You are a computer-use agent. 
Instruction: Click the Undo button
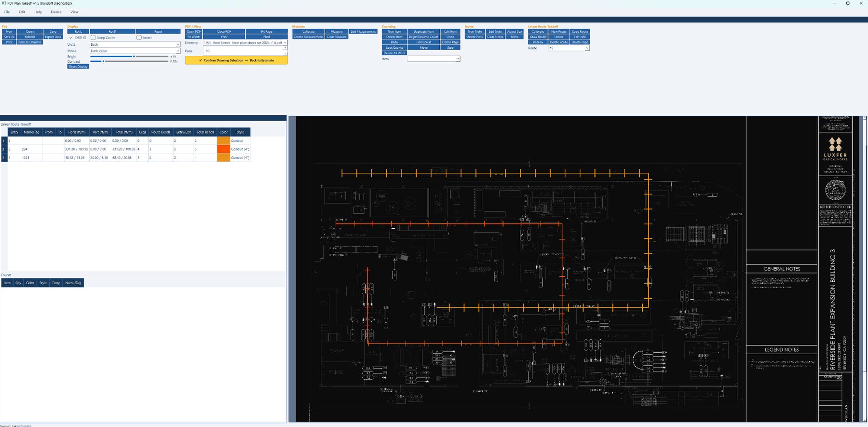coord(450,37)
